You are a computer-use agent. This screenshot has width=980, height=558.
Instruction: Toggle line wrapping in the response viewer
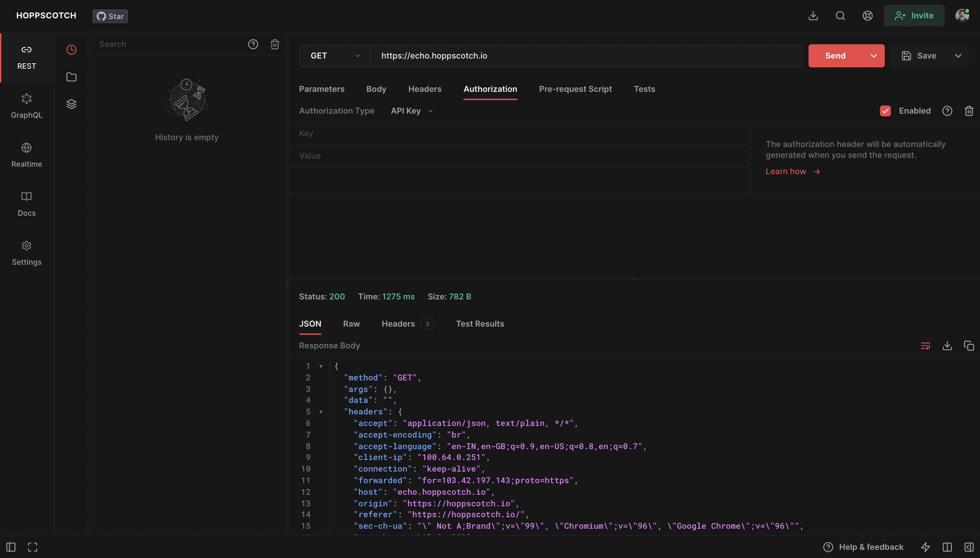[926, 345]
